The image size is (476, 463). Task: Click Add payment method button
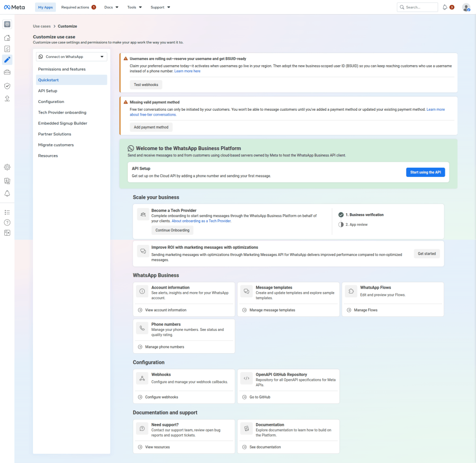(151, 127)
